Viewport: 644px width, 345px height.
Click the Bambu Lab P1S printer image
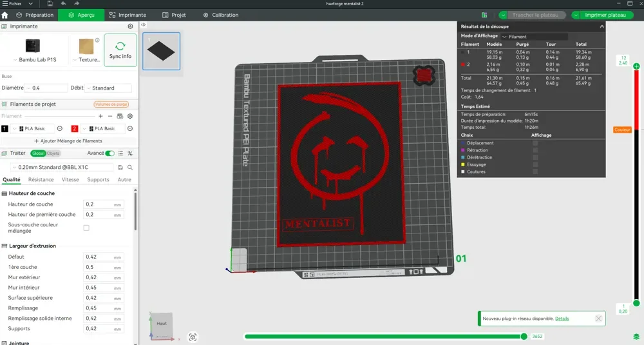click(x=32, y=46)
